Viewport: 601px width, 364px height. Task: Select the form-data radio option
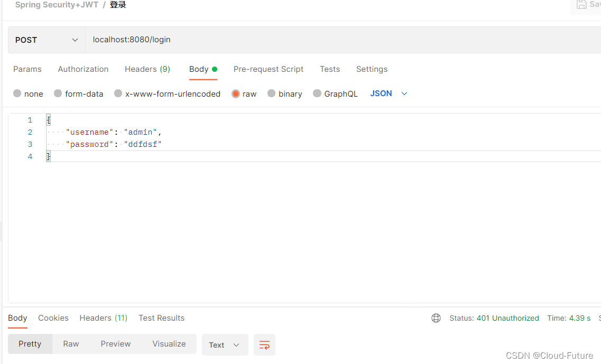click(x=58, y=94)
